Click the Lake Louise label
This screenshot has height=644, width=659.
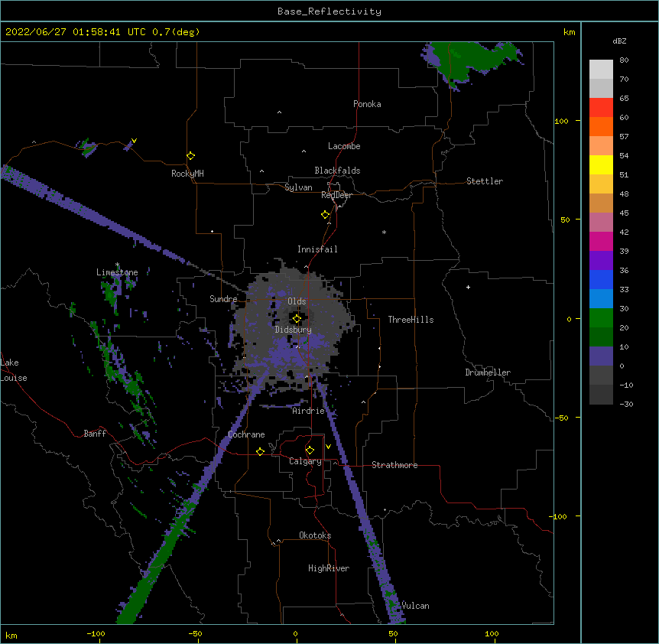(14, 370)
